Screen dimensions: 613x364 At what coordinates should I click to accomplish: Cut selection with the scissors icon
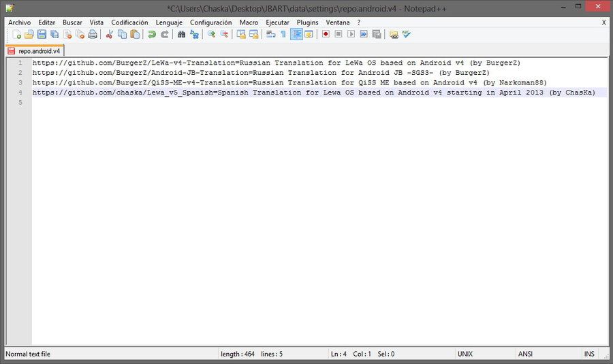coord(110,35)
